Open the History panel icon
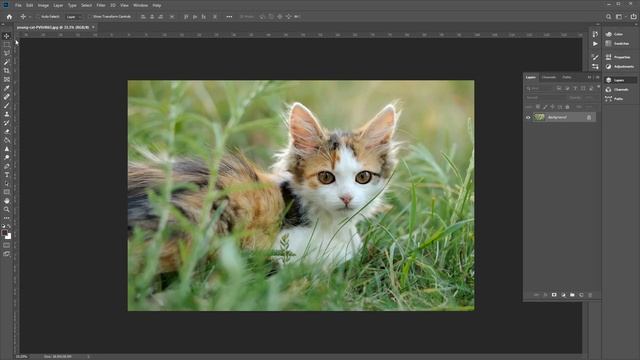 (x=595, y=34)
